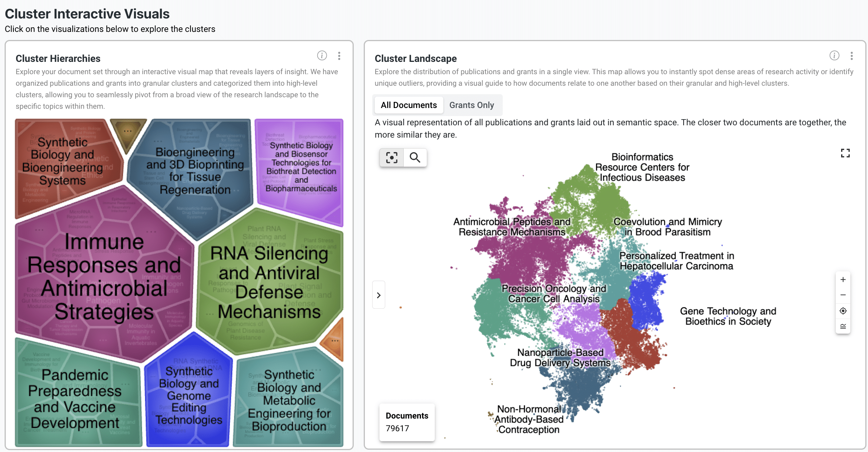Select Immune Responses and Antimicrobial Strategies cluster
The height and width of the screenshot is (452, 868).
[104, 277]
